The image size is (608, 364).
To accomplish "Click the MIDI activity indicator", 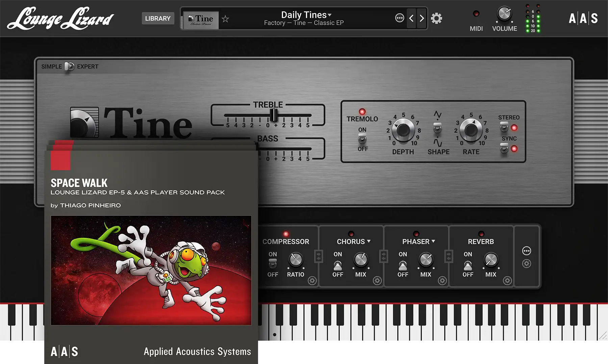I will pyautogui.click(x=476, y=14).
